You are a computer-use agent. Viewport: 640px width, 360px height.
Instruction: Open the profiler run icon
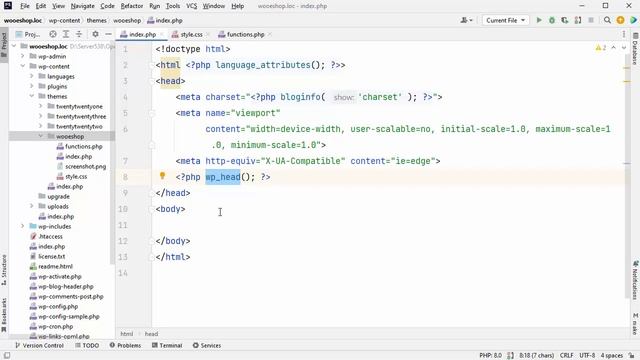(x=578, y=20)
